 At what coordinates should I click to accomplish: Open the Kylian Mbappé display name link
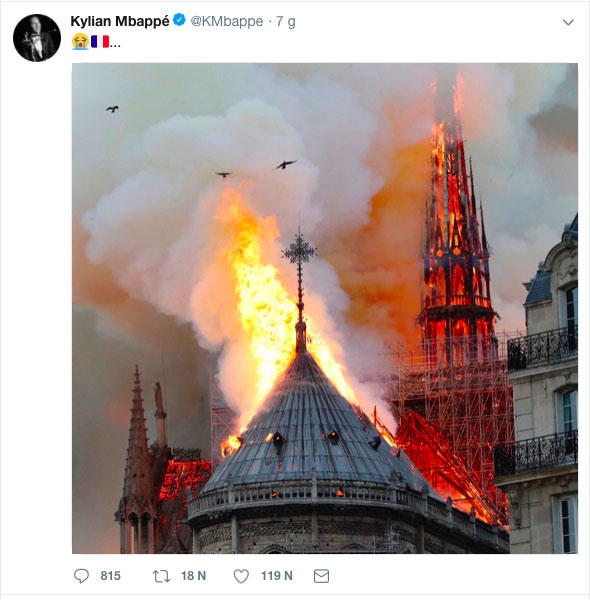[120, 21]
